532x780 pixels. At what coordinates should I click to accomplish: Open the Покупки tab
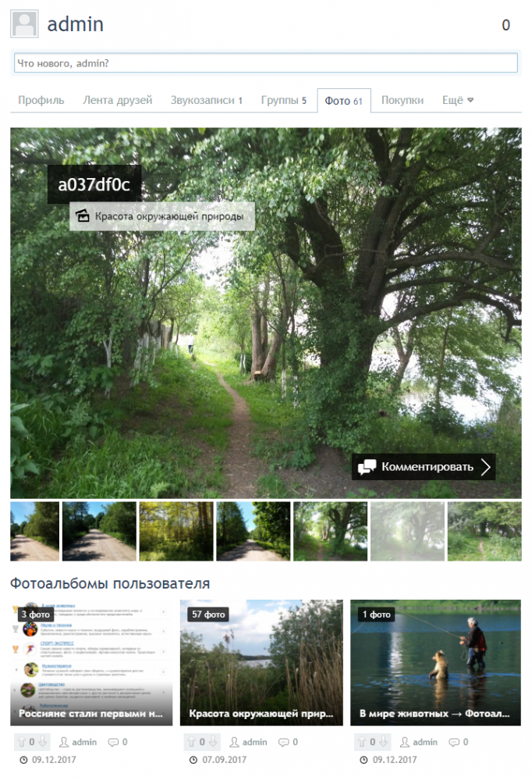[403, 100]
